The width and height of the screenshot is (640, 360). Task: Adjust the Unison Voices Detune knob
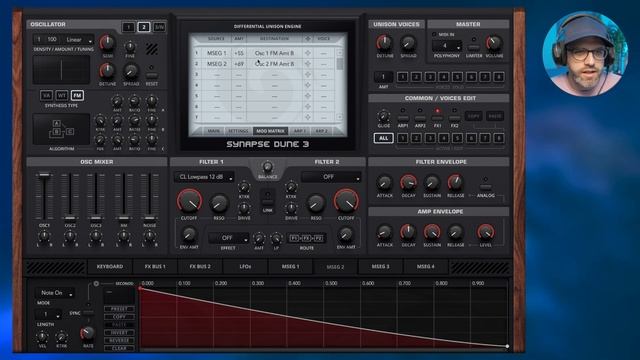click(384, 43)
